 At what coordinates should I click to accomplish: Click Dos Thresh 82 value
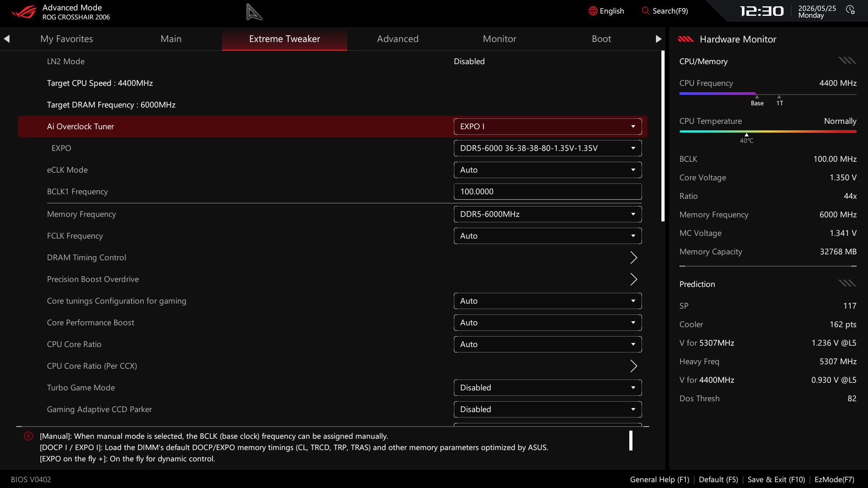click(852, 399)
